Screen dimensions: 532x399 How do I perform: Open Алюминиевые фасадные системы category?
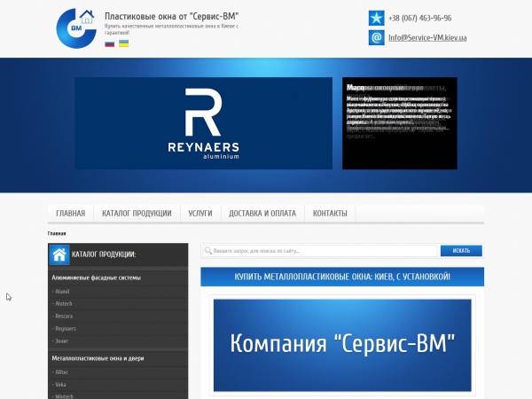pyautogui.click(x=97, y=278)
